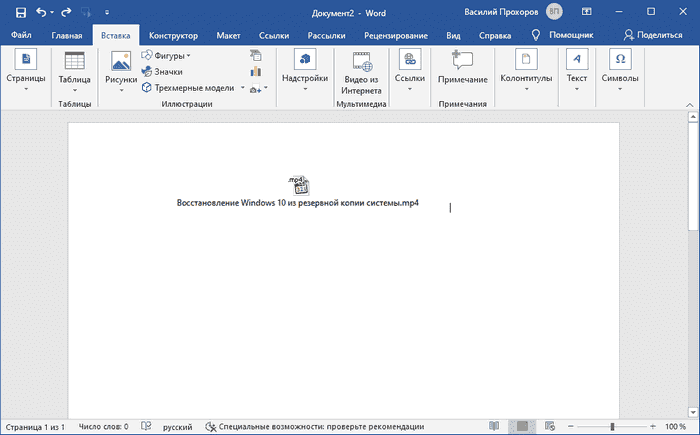Expand the Страницы dropdown
This screenshot has height=435, width=700.
(x=25, y=88)
